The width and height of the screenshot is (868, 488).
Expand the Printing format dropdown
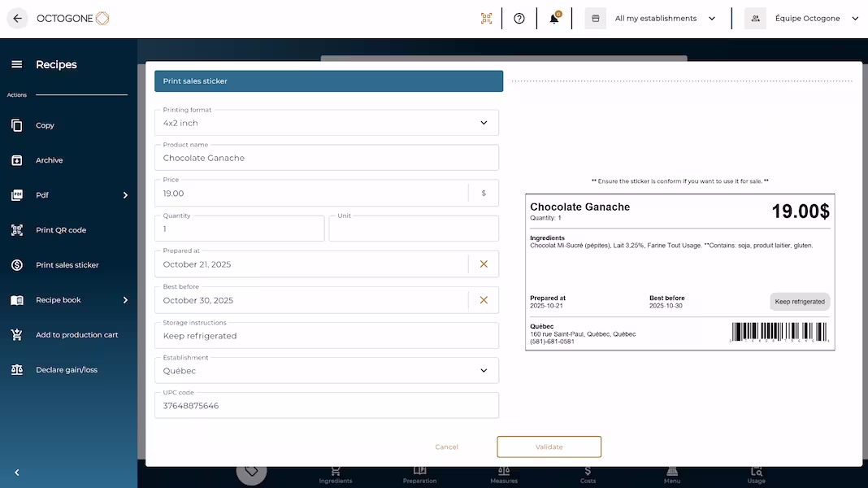pos(326,123)
